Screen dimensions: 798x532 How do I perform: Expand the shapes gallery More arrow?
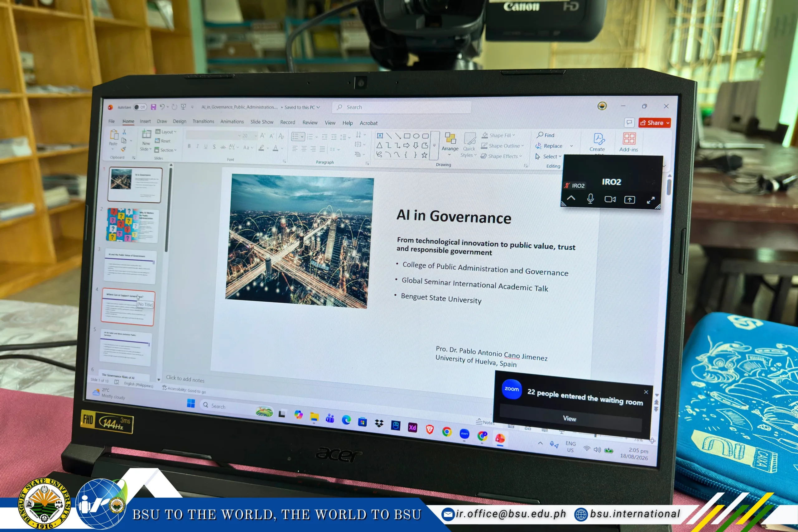tap(434, 145)
